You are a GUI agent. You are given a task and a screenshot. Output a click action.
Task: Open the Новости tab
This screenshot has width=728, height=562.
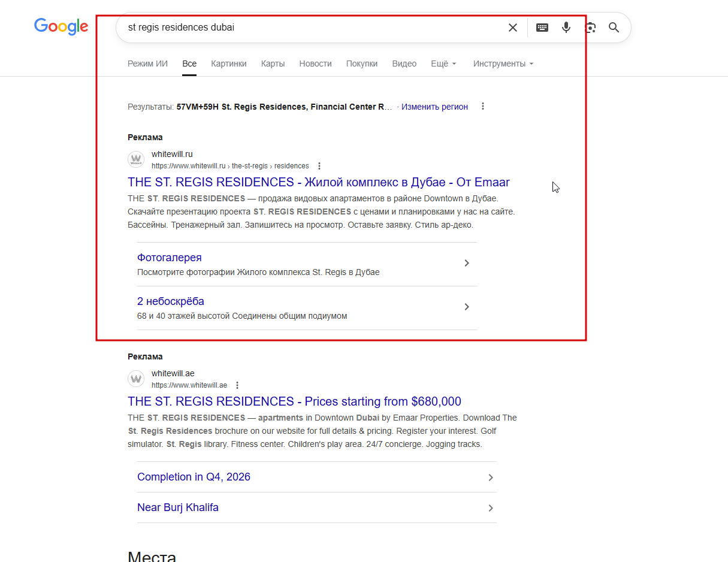(315, 64)
